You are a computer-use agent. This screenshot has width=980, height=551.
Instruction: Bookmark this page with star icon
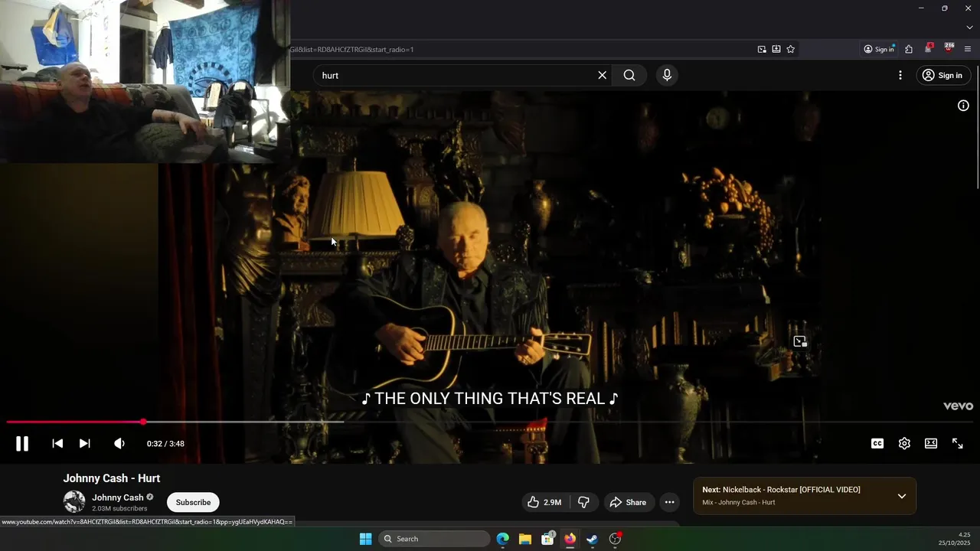(x=791, y=49)
